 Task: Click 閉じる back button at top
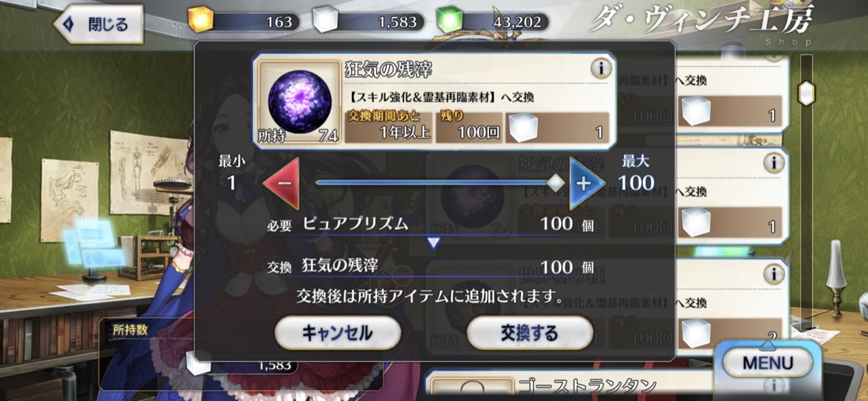pos(99,24)
